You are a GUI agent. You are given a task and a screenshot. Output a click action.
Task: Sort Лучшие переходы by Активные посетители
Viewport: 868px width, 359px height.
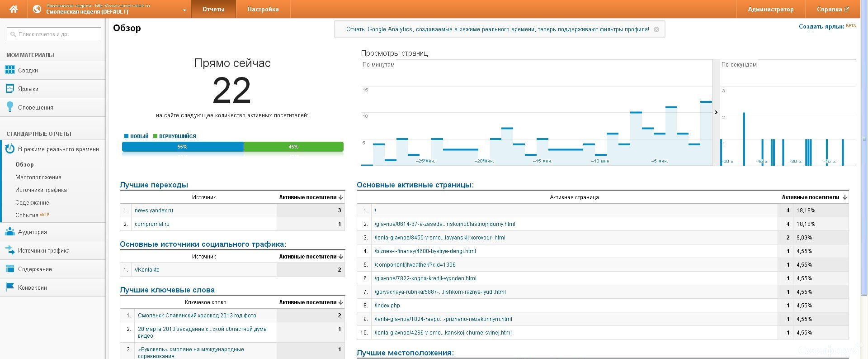311,197
